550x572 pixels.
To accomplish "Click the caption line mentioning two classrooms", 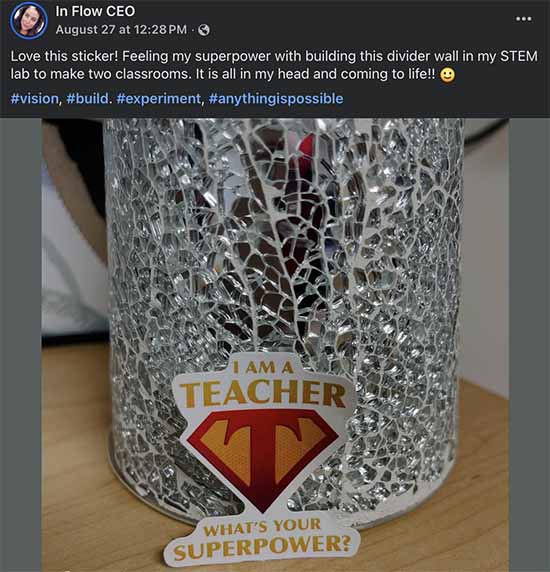I will 223,74.
